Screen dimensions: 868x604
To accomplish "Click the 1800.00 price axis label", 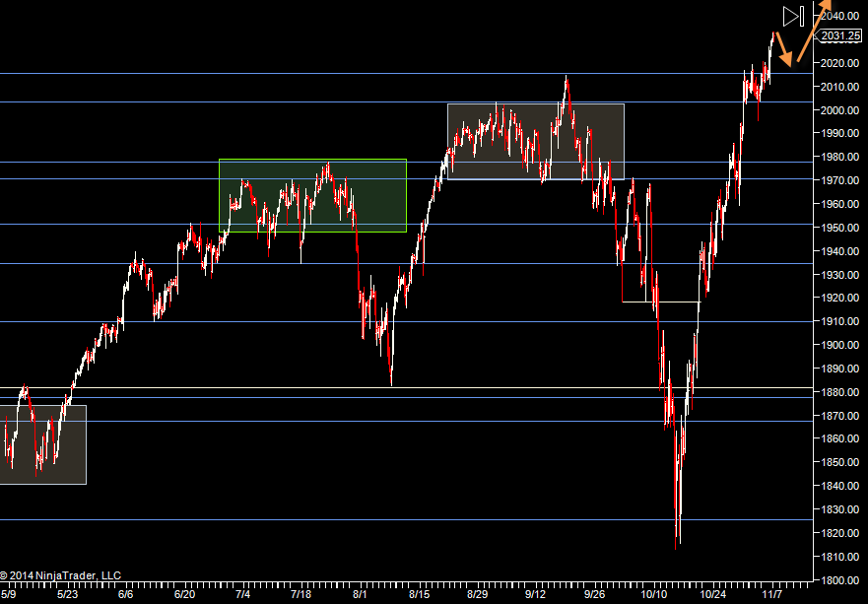I will [840, 580].
